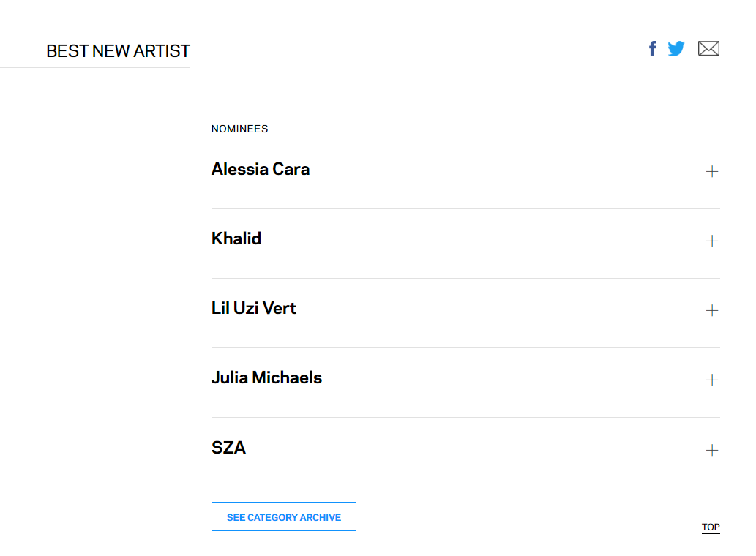The height and width of the screenshot is (556, 756).
Task: Share this category on Twitter
Action: click(676, 48)
